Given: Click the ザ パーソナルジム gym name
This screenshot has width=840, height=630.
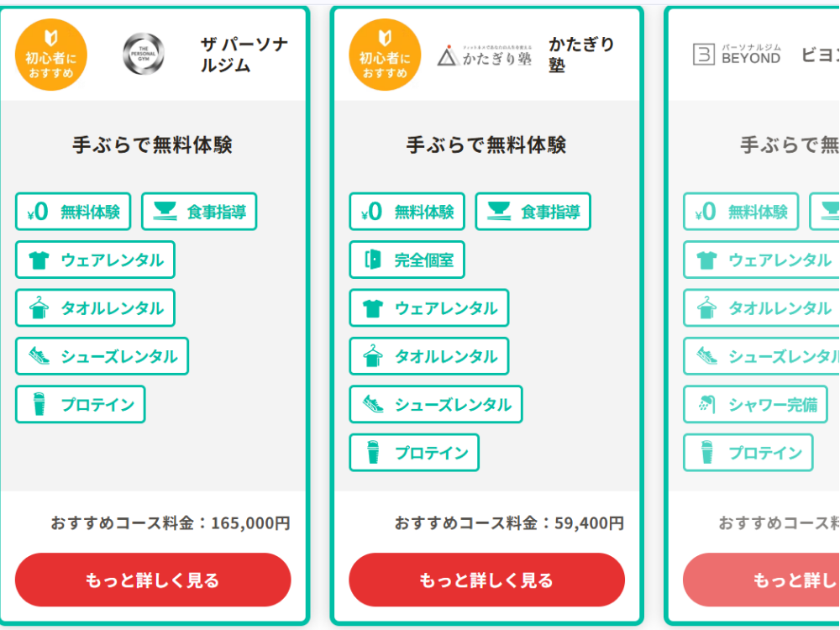Looking at the screenshot, I should 244,55.
